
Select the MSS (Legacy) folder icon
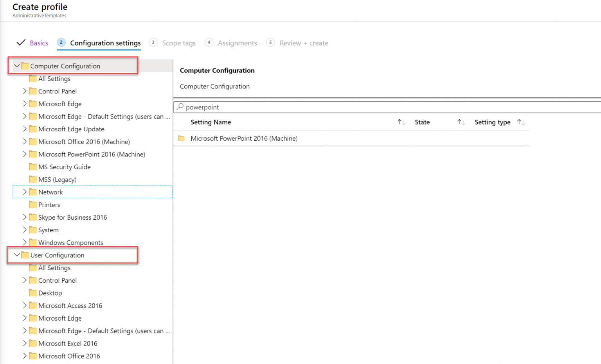coord(33,179)
